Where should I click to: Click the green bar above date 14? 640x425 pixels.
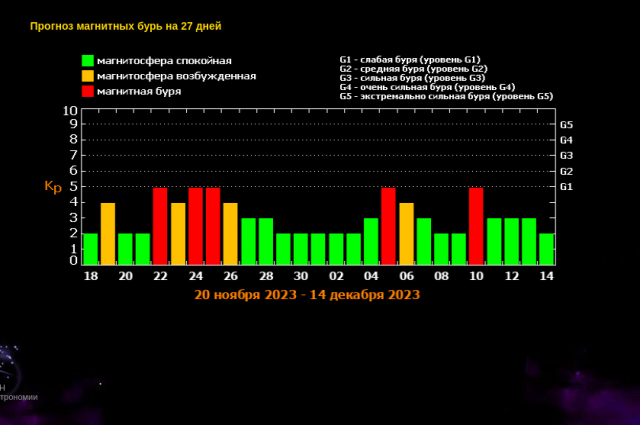(547, 249)
